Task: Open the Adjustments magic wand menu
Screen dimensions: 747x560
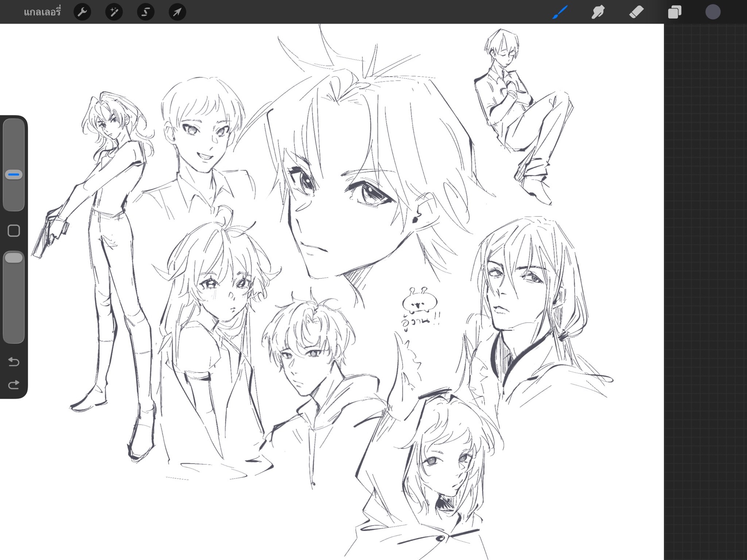Action: pos(114,12)
